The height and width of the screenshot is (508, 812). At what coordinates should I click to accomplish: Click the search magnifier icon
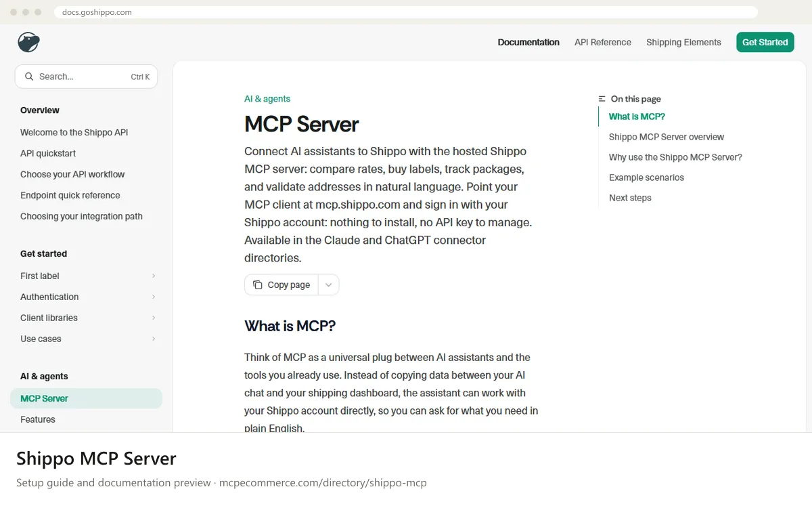[x=29, y=77]
